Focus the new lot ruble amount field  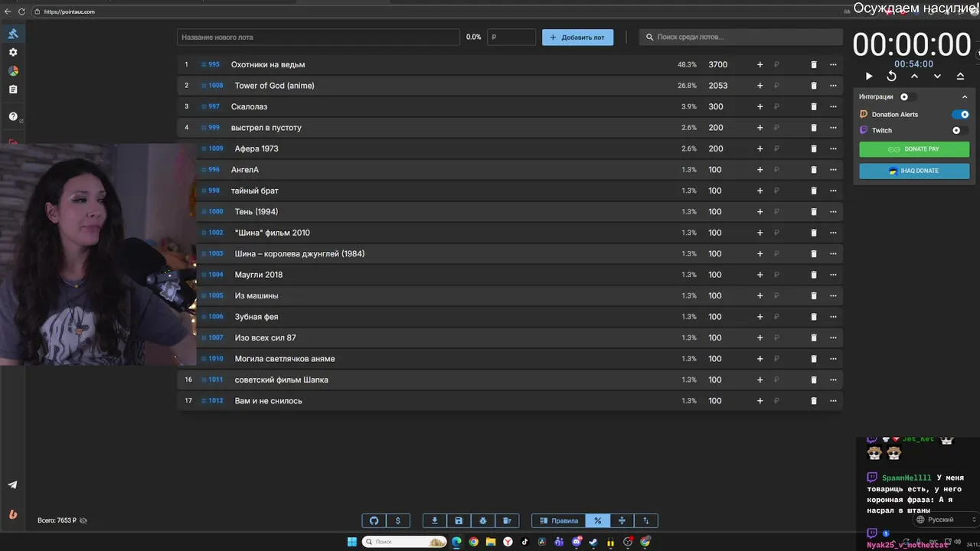pos(512,37)
